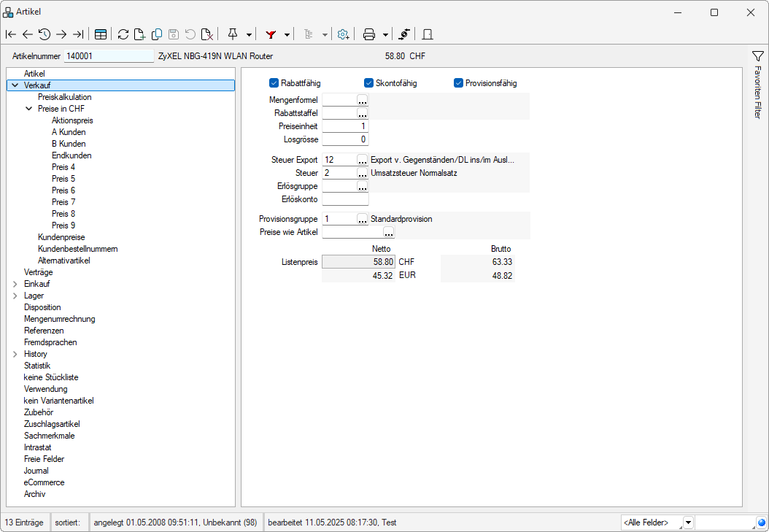The width and height of the screenshot is (769, 532).
Task: Click the copy record icon
Action: (156, 34)
